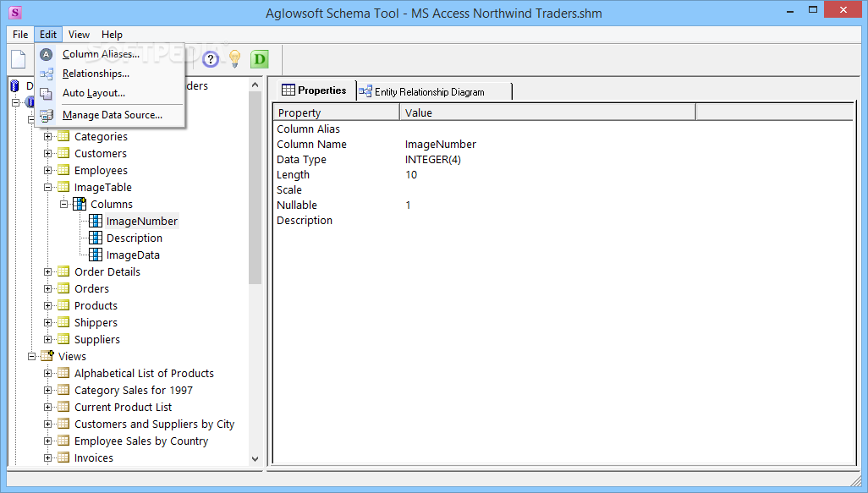
Task: Click the Order Details table icon
Action: pyautogui.click(x=64, y=271)
